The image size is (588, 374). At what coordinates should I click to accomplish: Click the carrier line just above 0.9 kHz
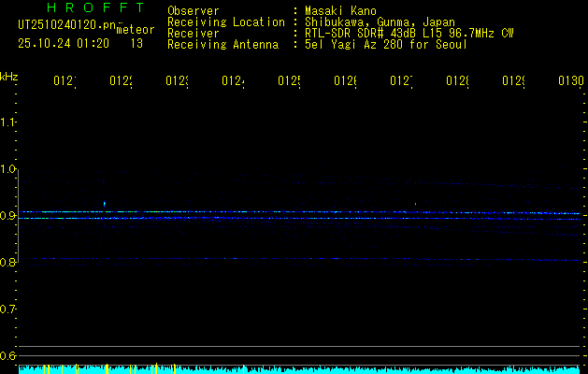(x=299, y=212)
